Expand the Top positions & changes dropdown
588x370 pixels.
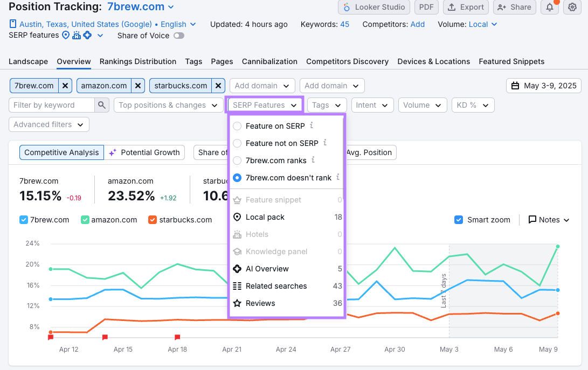[x=168, y=105]
